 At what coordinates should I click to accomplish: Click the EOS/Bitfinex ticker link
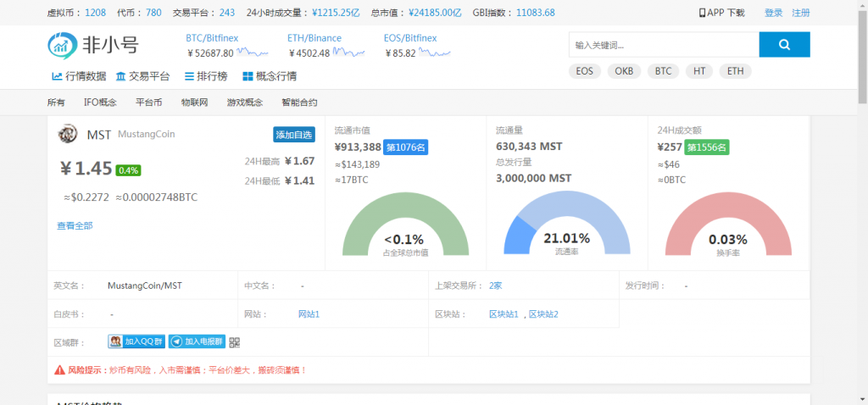(x=410, y=38)
